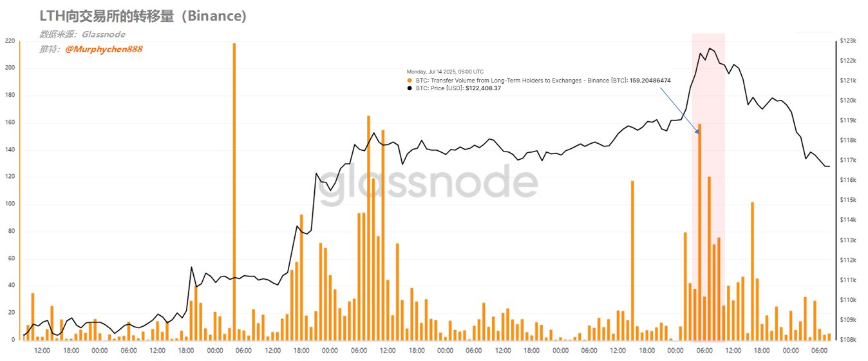Click the orange Transfer Volume legend dot
This screenshot has width=868, height=361.
coord(410,81)
